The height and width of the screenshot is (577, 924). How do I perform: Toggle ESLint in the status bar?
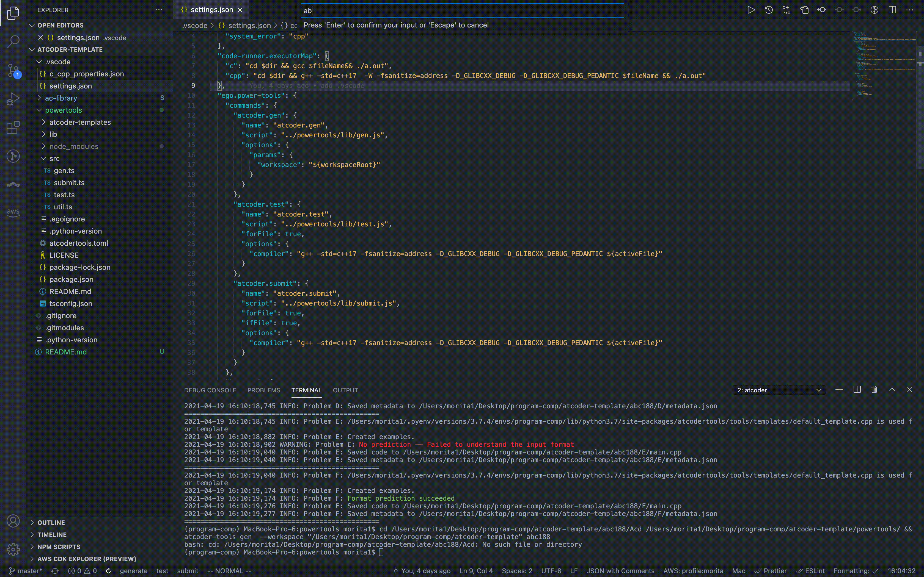[x=811, y=571]
